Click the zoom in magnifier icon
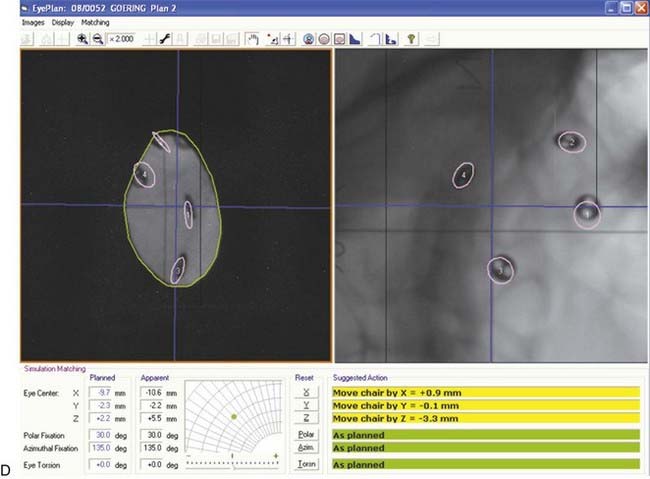The width and height of the screenshot is (650, 479). pyautogui.click(x=82, y=37)
